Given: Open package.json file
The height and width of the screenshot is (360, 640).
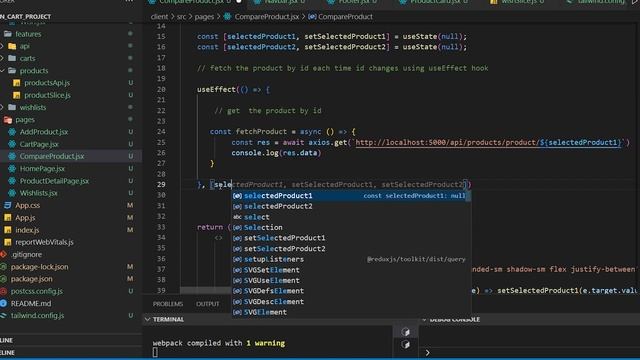Looking at the screenshot, I should click(x=31, y=279).
